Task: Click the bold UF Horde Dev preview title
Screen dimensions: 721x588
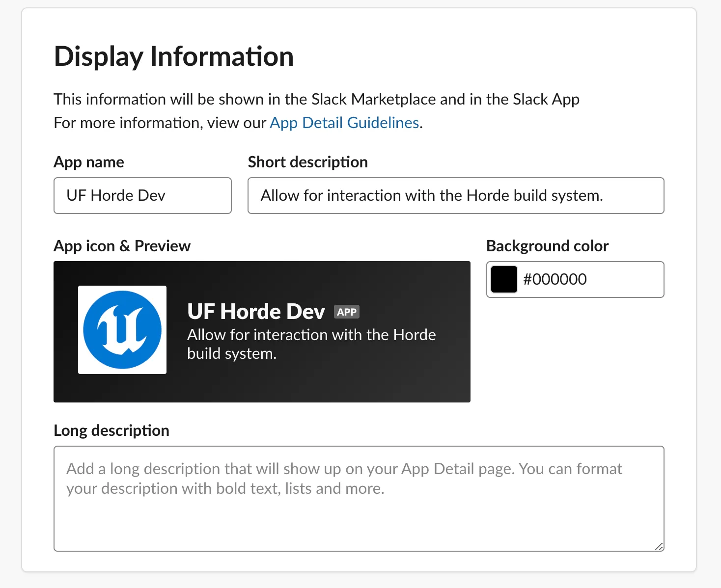Action: point(256,312)
